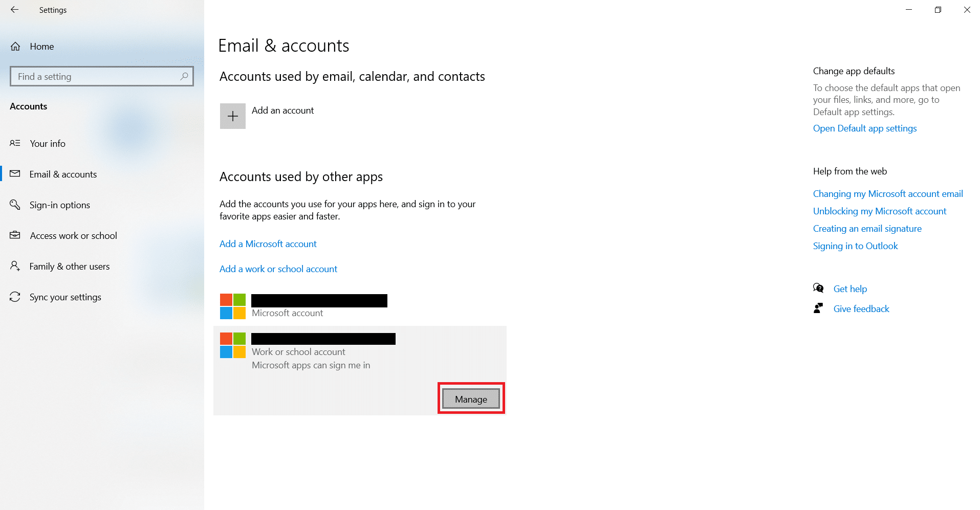
Task: Click the plus icon to add an account
Action: coord(232,116)
